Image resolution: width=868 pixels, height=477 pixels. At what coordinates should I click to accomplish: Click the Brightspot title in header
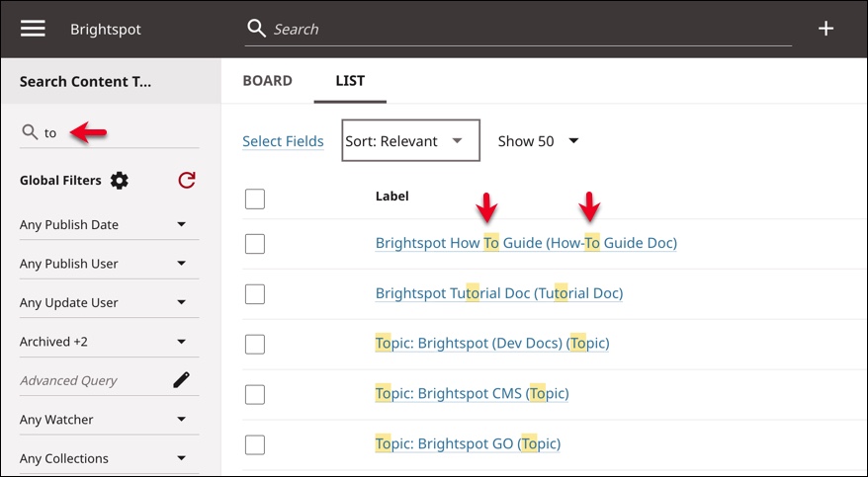[x=106, y=30]
